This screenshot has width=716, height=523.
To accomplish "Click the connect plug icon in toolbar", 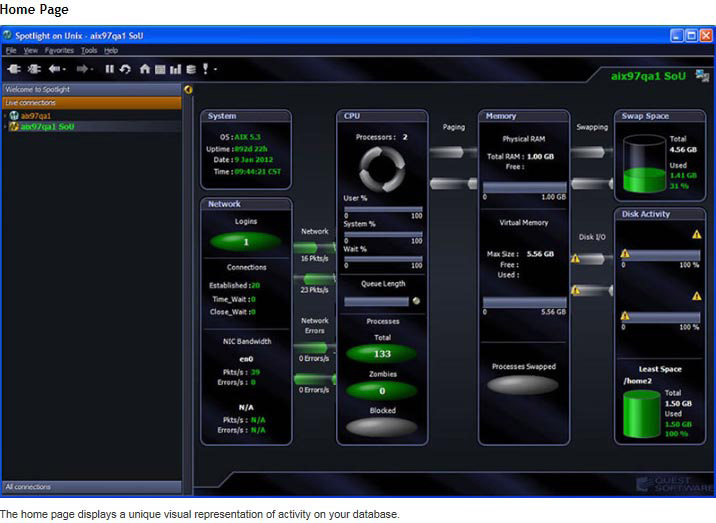I will [x=14, y=69].
